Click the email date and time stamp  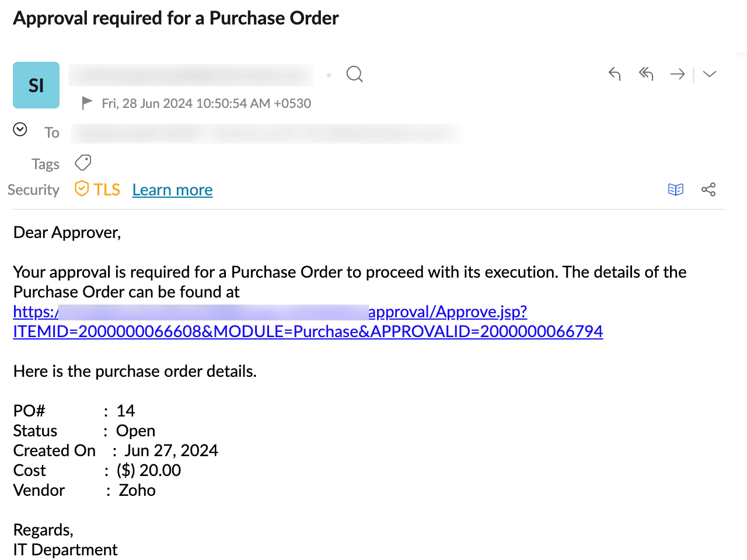[x=206, y=103]
